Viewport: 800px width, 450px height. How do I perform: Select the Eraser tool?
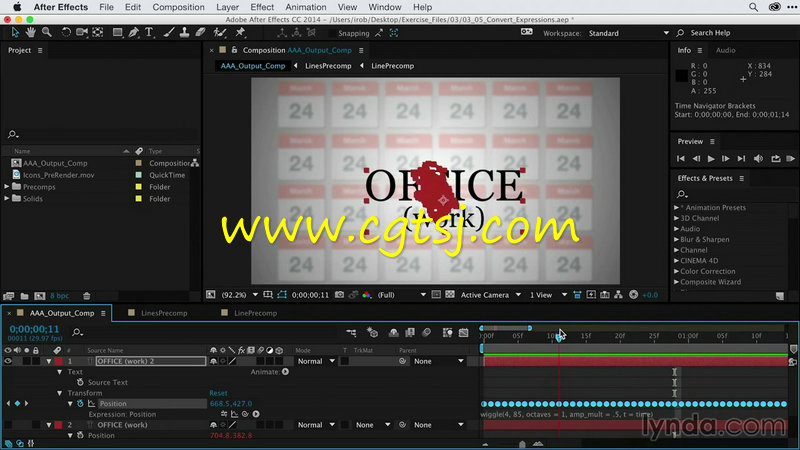click(201, 33)
